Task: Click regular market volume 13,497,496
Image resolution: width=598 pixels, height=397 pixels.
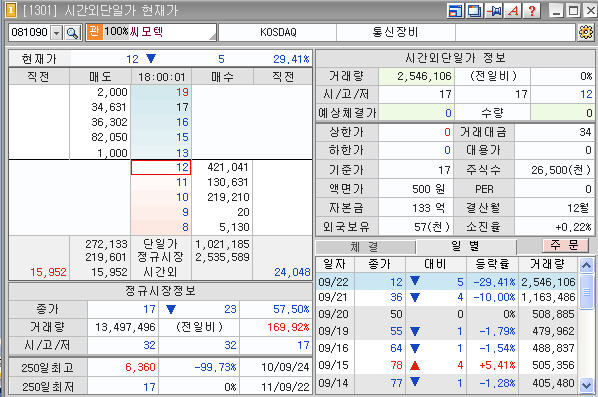Action: click(122, 327)
